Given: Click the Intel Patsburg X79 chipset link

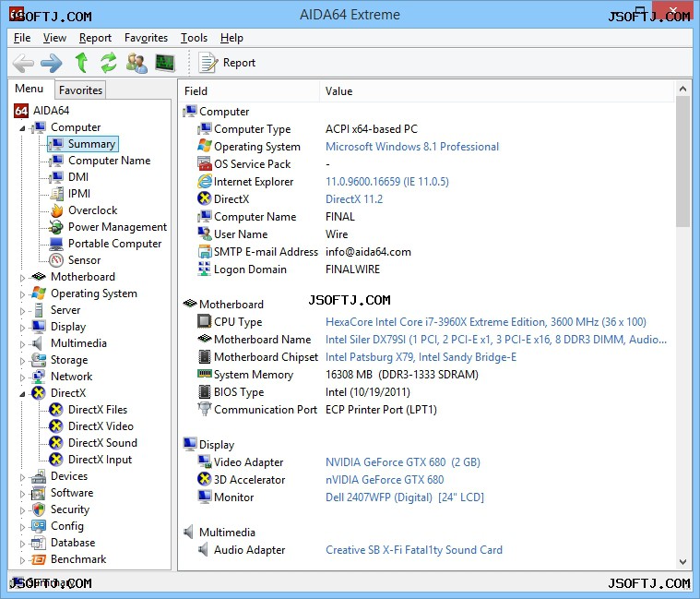Looking at the screenshot, I should pos(421,357).
